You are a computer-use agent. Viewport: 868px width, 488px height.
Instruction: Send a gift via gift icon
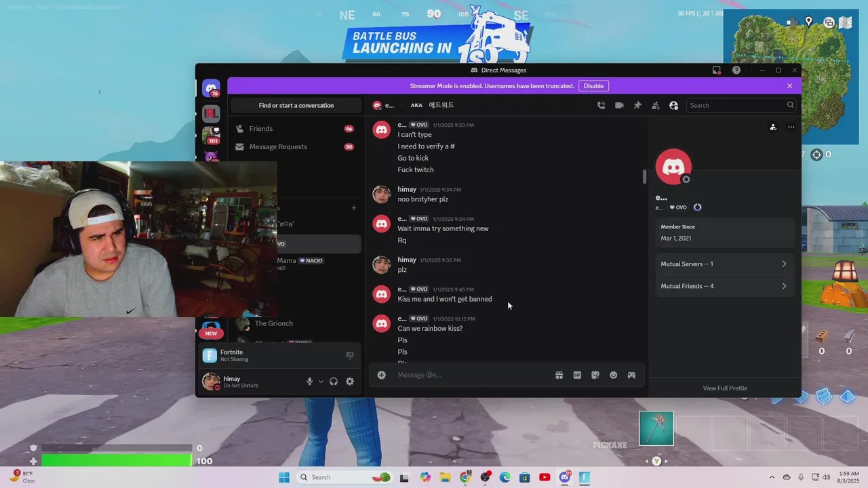point(559,375)
